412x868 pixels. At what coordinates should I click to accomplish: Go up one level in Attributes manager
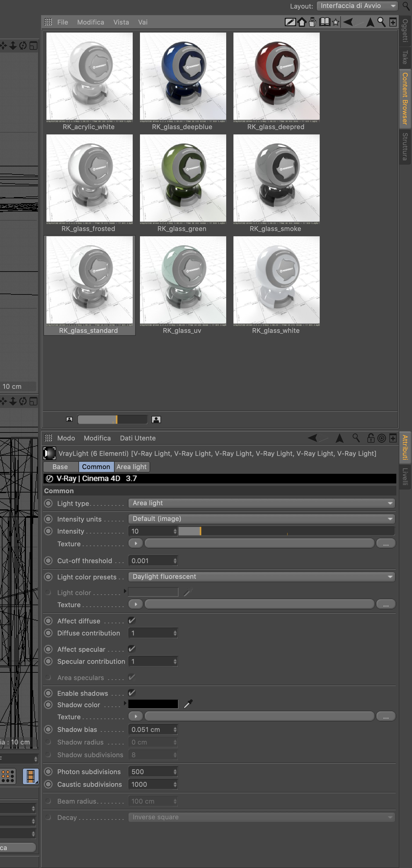pos(340,438)
